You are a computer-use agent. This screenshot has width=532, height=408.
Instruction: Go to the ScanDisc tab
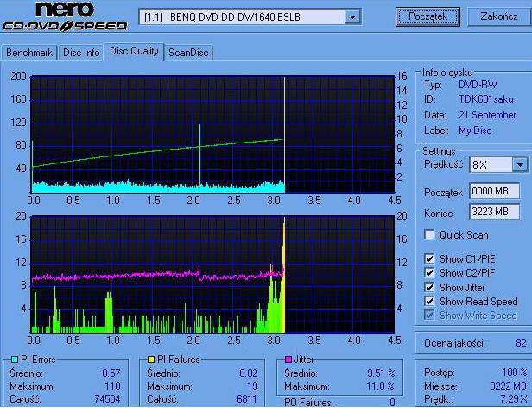(x=188, y=53)
